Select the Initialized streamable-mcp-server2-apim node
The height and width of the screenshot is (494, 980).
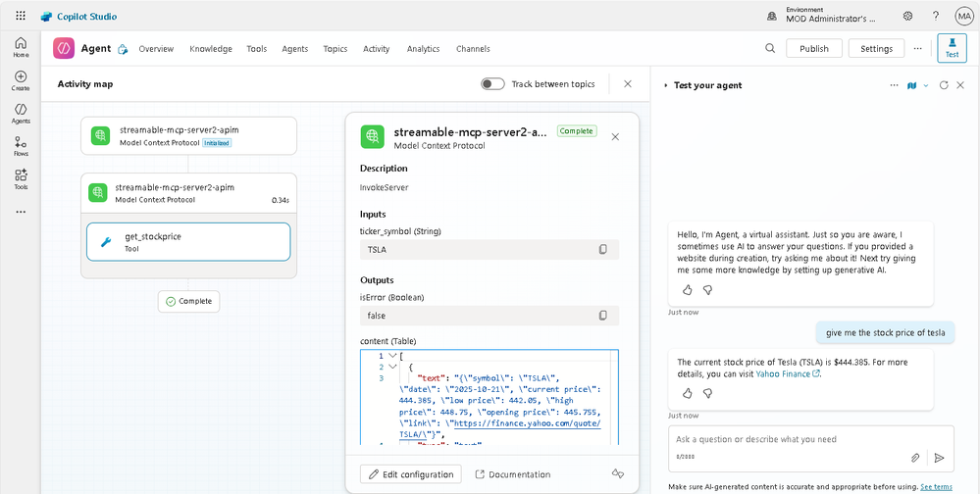188,135
